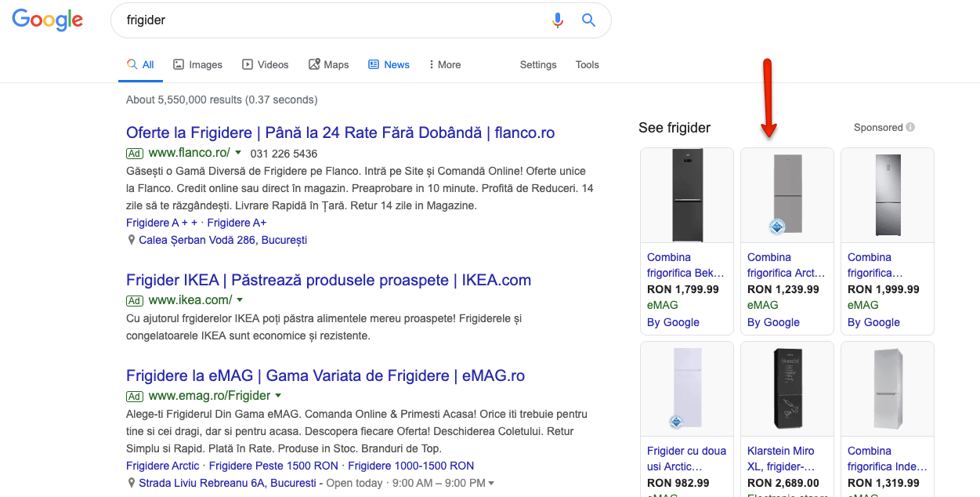Click the Google logo

tap(48, 20)
